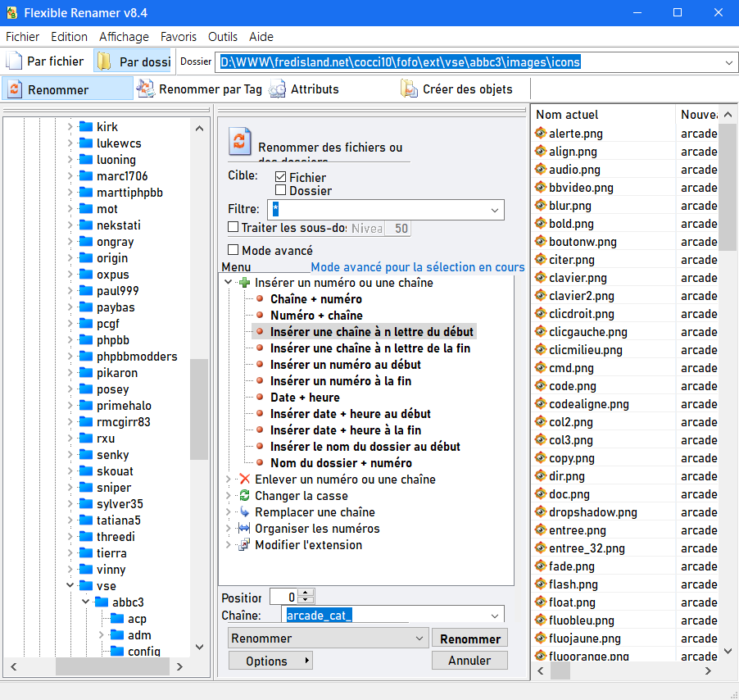
Task: Click the abbc3 folder icon
Action: click(x=102, y=602)
